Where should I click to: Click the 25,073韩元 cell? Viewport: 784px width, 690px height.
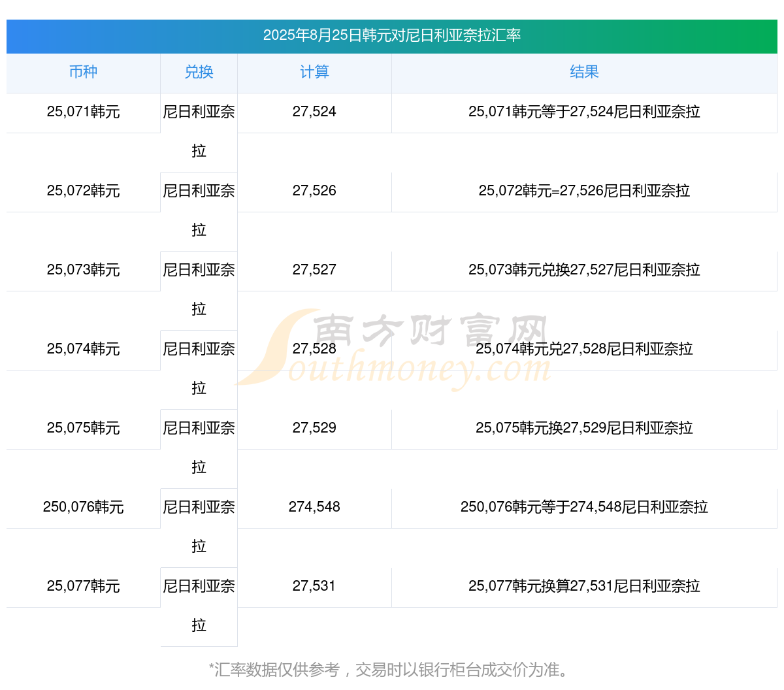(x=83, y=270)
